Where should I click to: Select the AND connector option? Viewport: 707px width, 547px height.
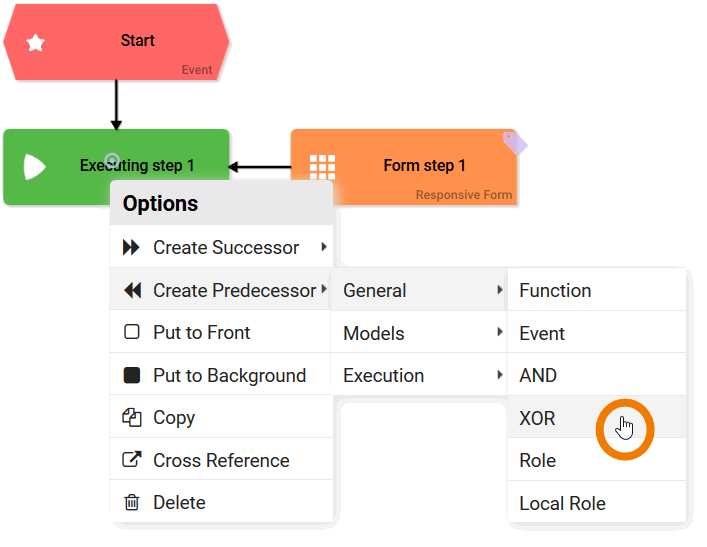[x=538, y=376]
